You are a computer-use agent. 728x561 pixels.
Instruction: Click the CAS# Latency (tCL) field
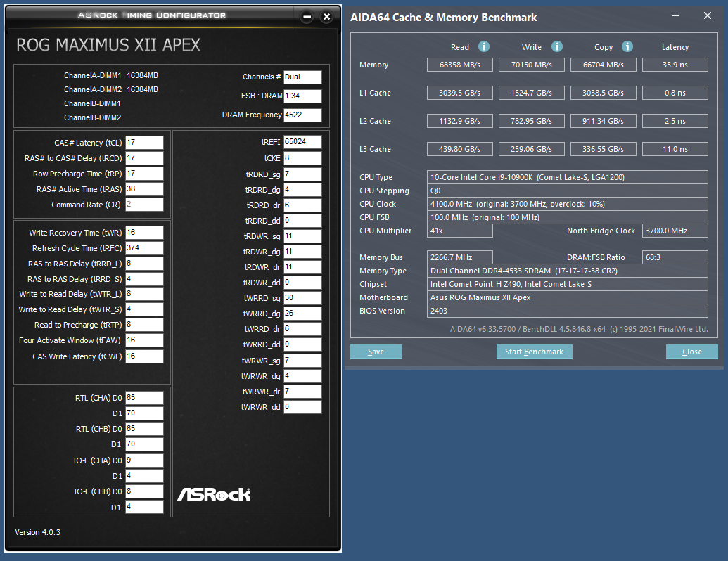coord(144,143)
